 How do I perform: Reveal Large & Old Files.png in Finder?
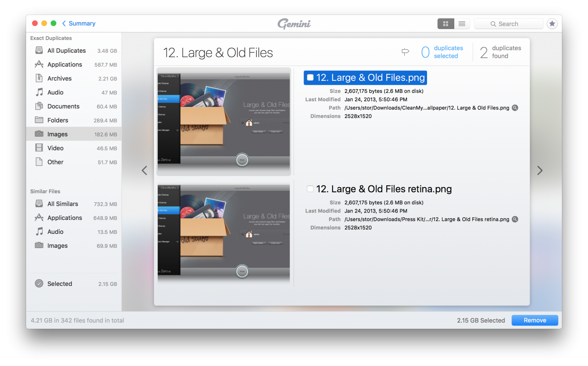point(515,108)
